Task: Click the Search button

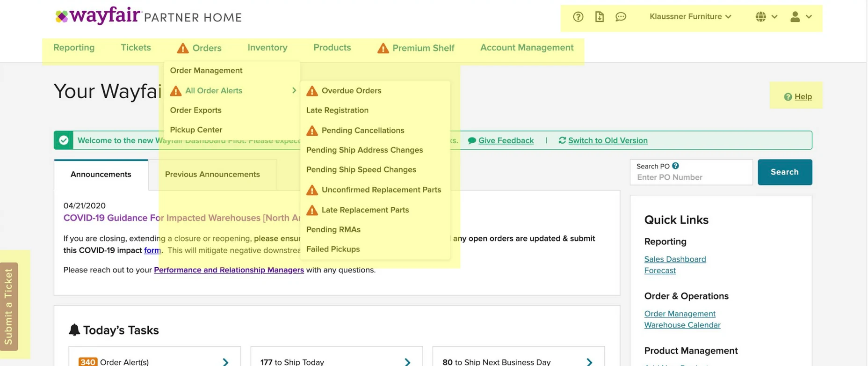Action: 785,172
